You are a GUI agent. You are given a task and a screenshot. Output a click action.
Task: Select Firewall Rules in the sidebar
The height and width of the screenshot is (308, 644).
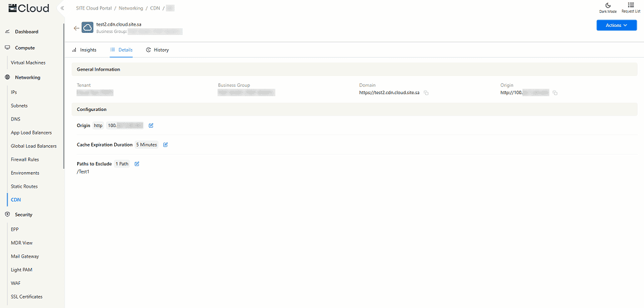click(26, 159)
